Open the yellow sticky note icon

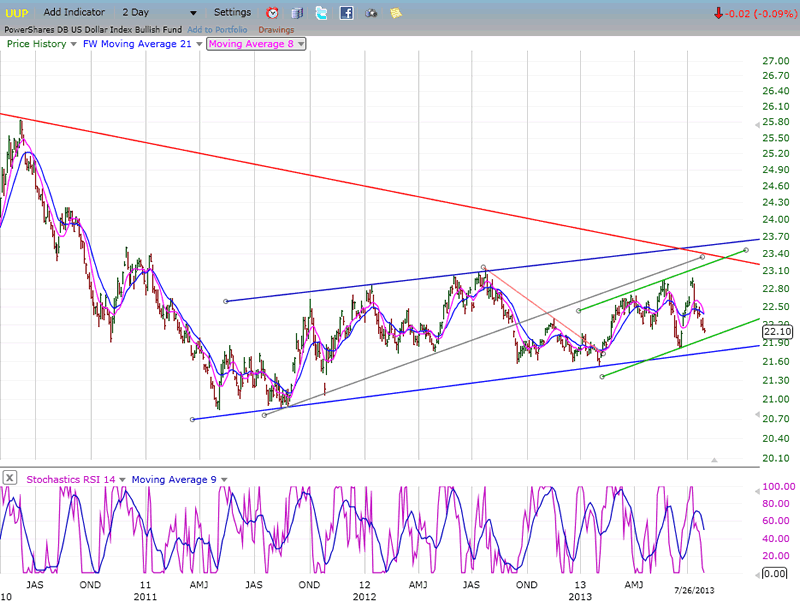click(x=396, y=13)
